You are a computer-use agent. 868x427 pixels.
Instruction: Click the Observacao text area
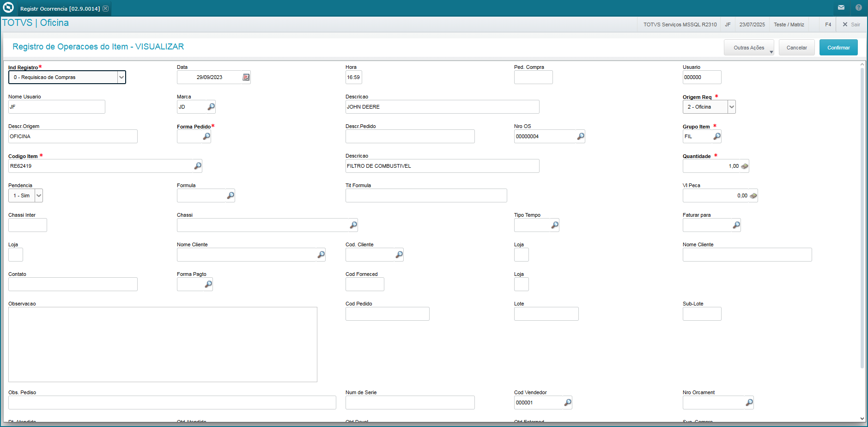click(x=163, y=344)
